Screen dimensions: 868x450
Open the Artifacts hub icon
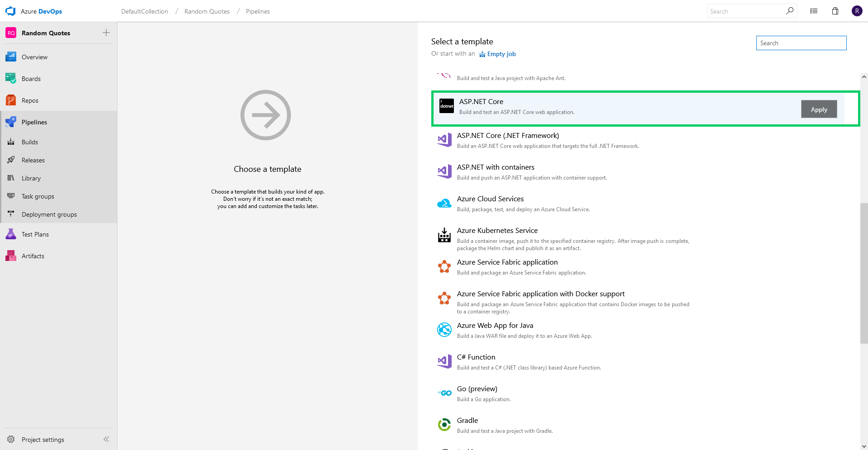11,256
